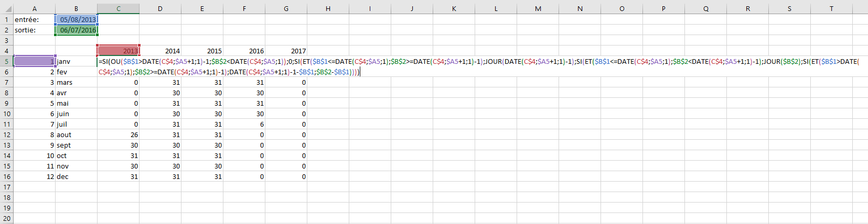Image resolution: width=868 pixels, height=224 pixels.
Task: Click the 2016 year heading cell
Action: [x=244, y=51]
